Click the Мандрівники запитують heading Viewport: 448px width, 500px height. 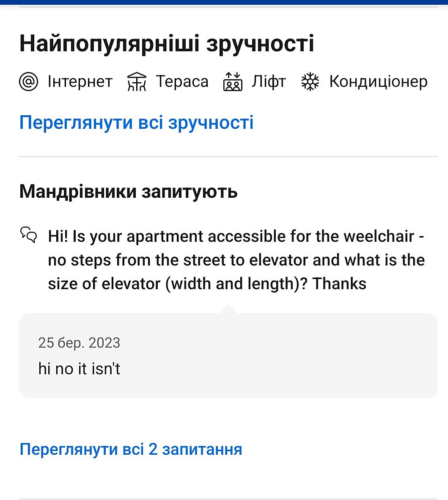[128, 192]
